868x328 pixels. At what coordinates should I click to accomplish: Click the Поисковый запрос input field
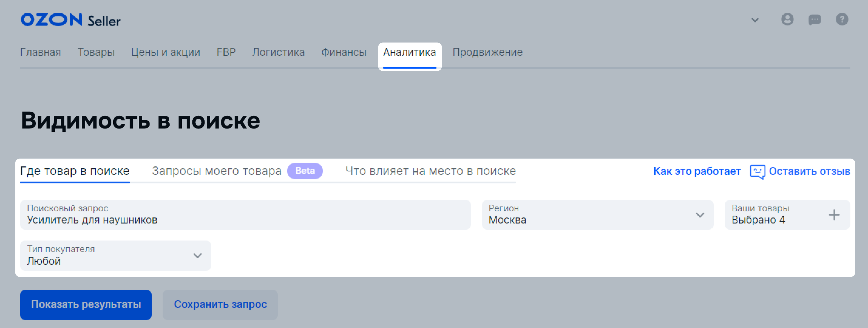pos(245,215)
